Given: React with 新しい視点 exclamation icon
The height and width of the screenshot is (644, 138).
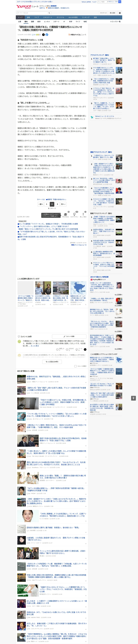Looking at the screenshot, I should coord(83,214).
